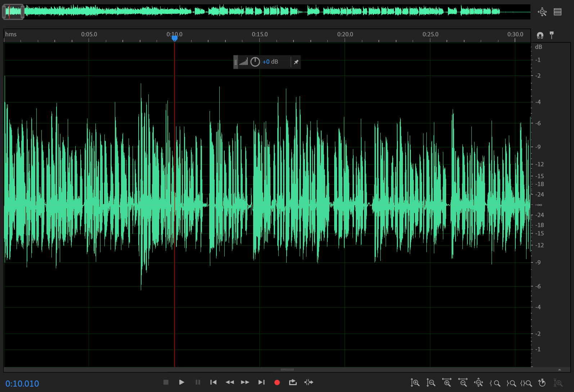Click the -∞ center mark on the amplitude scale
Screen dimensions: 574x392
coord(538,205)
